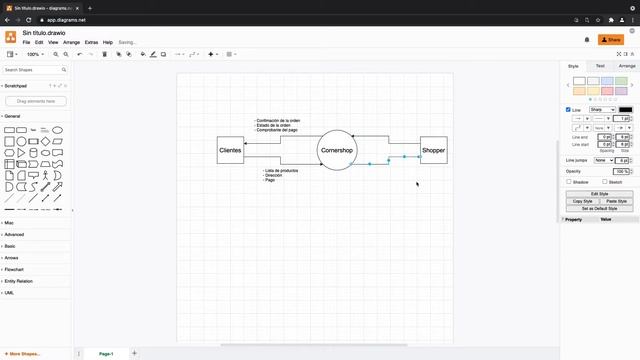Open the view sidebar dropdown

(x=12, y=54)
